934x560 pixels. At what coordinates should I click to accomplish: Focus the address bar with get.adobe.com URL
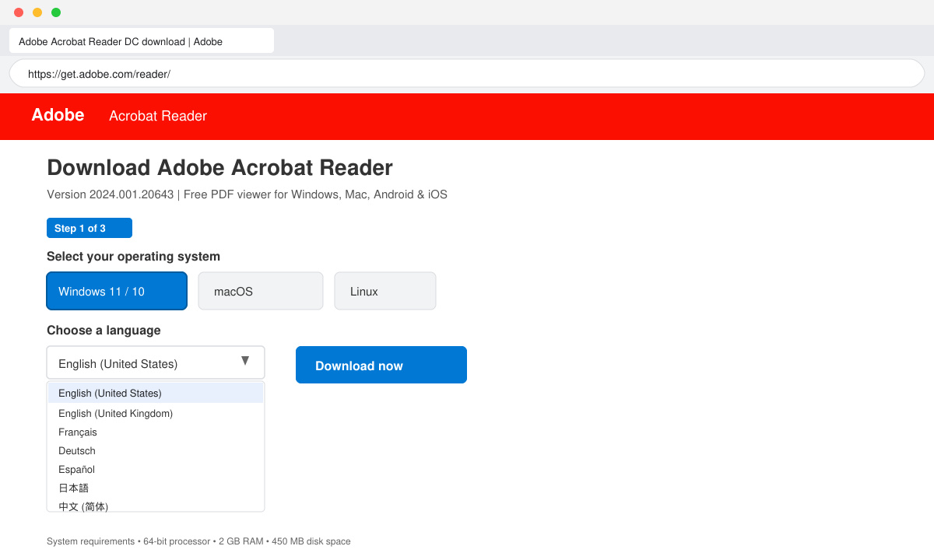[467, 74]
